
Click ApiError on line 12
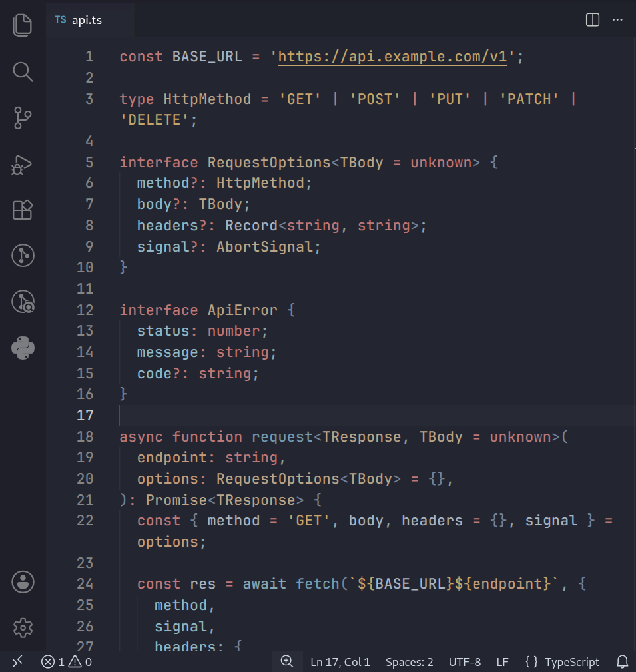tap(242, 310)
